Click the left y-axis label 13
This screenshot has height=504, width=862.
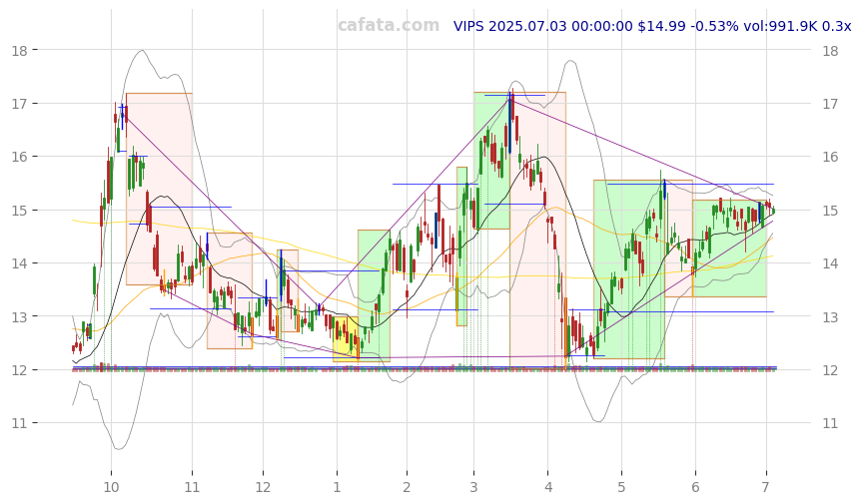tap(19, 316)
